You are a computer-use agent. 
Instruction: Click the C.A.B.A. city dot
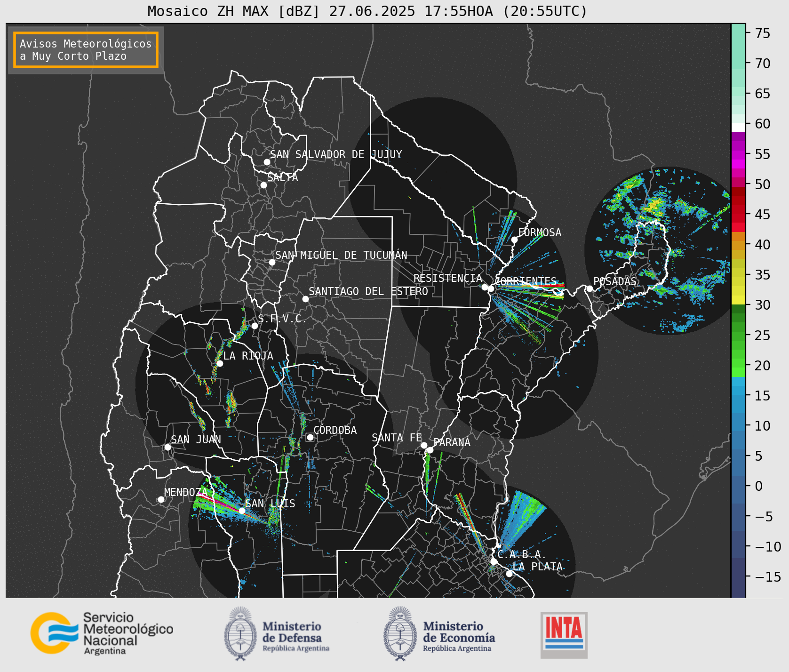pos(494,561)
